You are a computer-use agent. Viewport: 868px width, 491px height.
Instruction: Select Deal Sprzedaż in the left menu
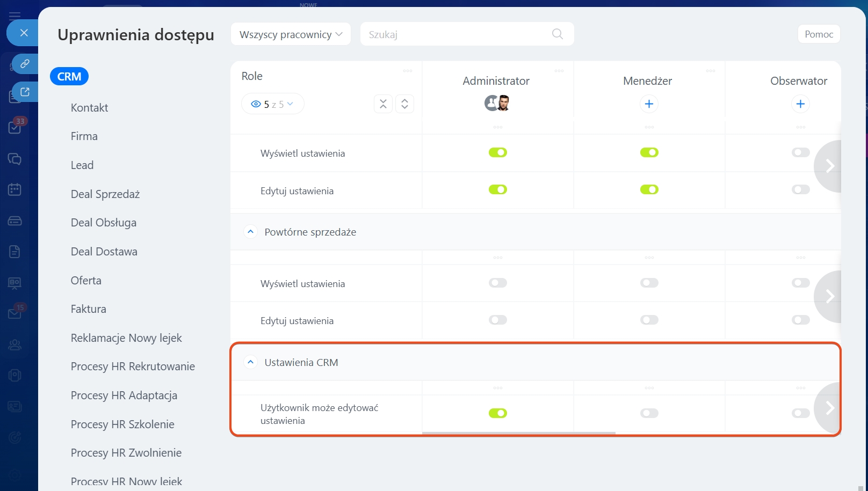pyautogui.click(x=105, y=194)
